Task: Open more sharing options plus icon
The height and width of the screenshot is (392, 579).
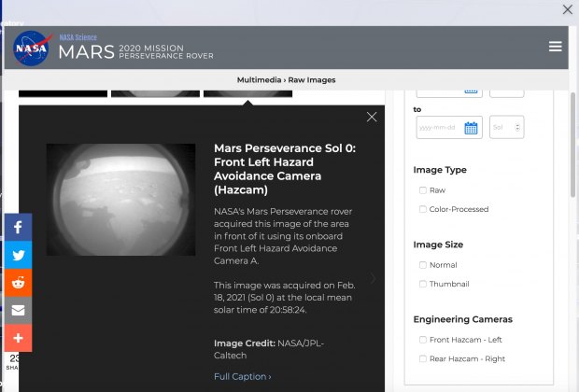Action: click(18, 338)
